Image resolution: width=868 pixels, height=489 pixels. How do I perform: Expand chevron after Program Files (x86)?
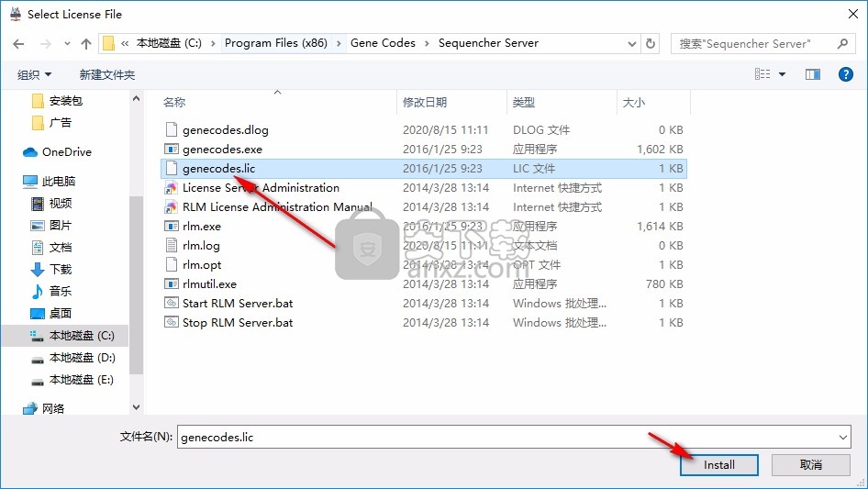pyautogui.click(x=339, y=43)
